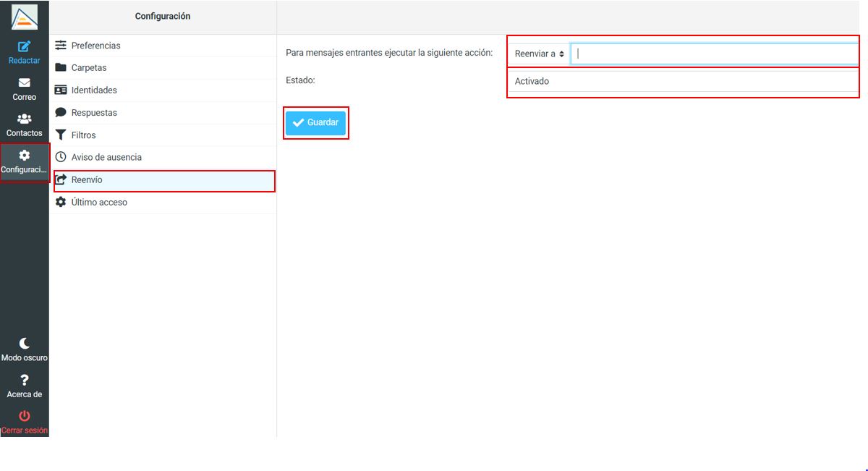The height and width of the screenshot is (471, 868).
Task: Select Identidades in settings list
Action: (x=94, y=90)
